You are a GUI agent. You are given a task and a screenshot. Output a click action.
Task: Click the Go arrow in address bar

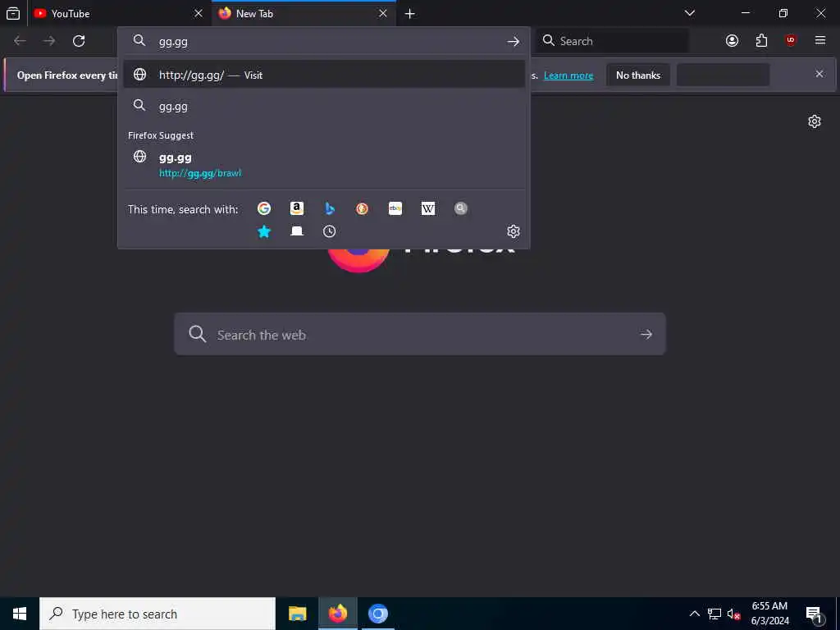coord(514,41)
